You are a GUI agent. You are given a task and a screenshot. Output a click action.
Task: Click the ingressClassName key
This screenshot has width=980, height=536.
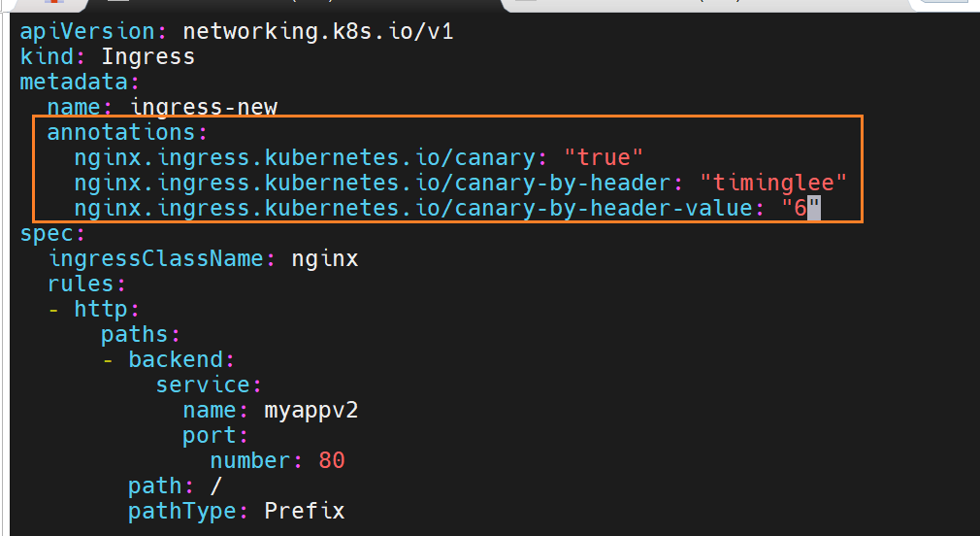click(155, 258)
